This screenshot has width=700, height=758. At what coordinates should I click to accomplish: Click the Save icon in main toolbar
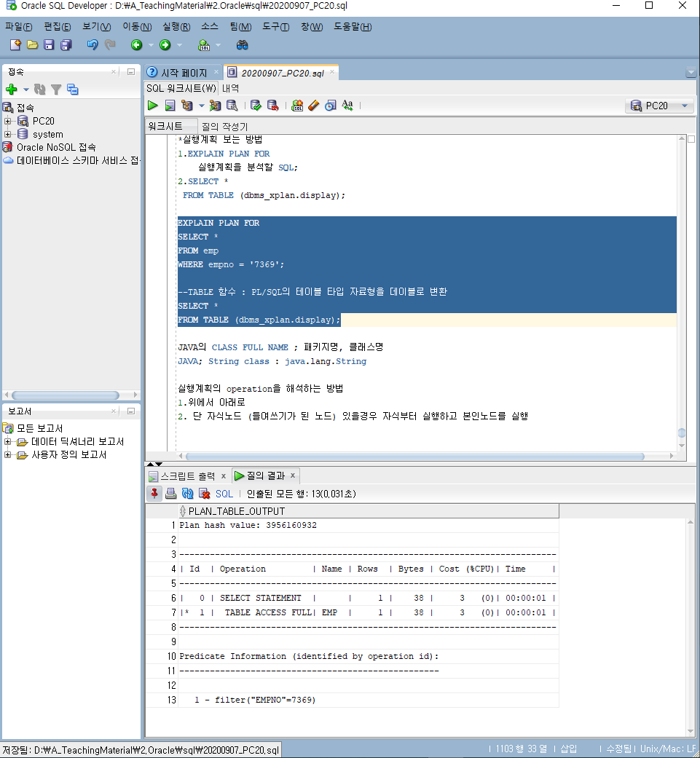click(x=49, y=45)
